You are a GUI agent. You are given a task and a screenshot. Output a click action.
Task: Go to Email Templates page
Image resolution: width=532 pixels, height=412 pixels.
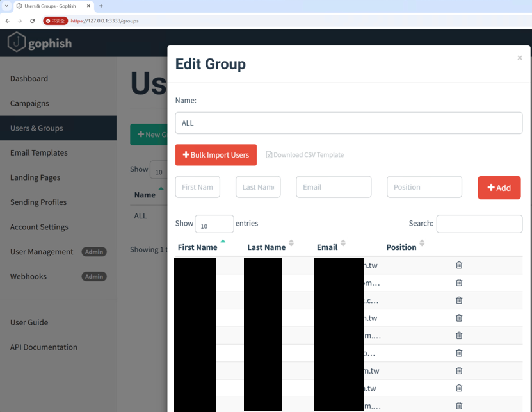[38, 153]
